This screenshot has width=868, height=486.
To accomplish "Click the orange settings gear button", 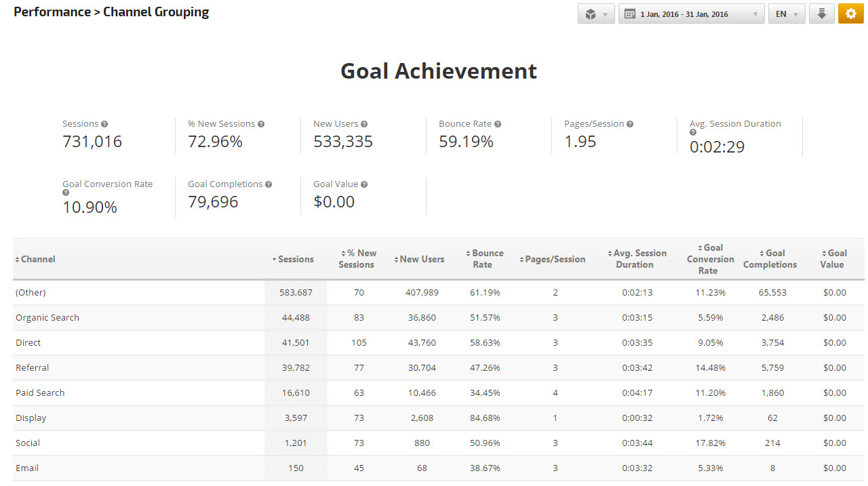I will [x=850, y=14].
